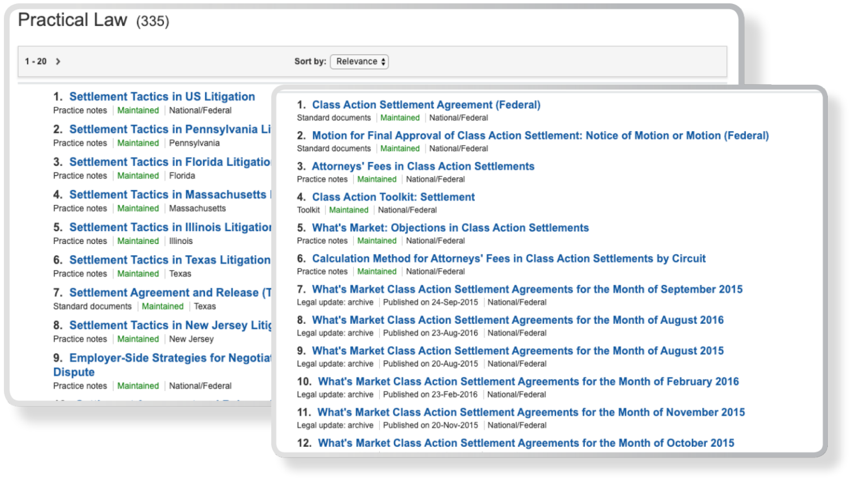Go to next results page arrow
The height and width of the screenshot is (488, 868).
(58, 62)
